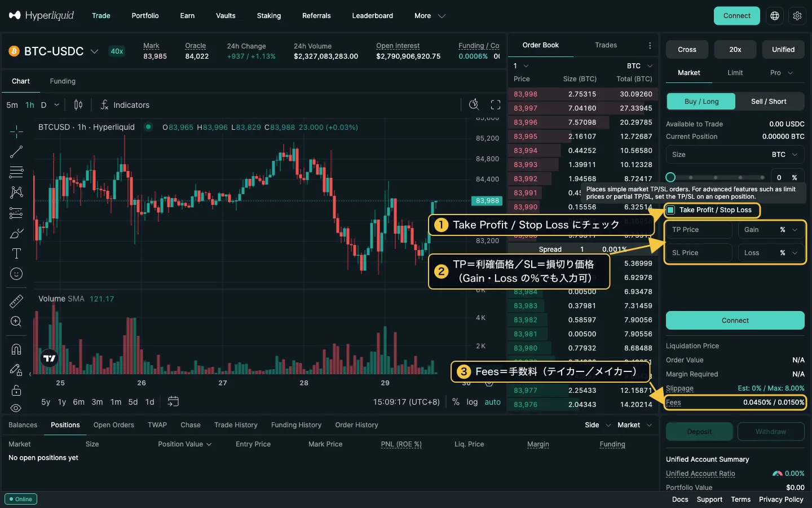Image resolution: width=812 pixels, height=508 pixels.
Task: Select the ruler measure tool
Action: pos(16,301)
